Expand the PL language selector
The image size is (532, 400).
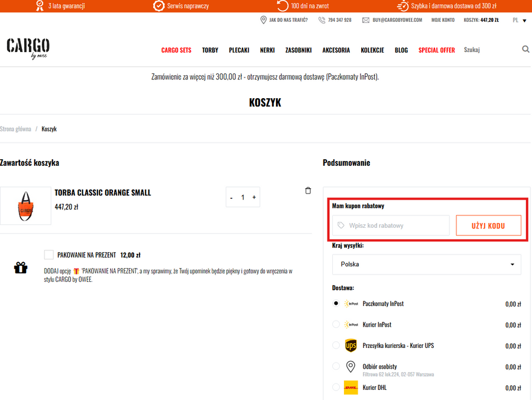(519, 20)
